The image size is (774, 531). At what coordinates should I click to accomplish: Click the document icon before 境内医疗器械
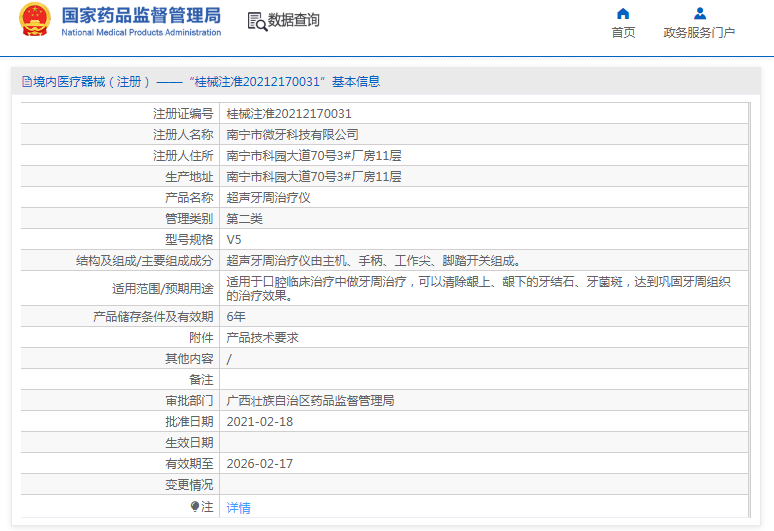pos(25,82)
